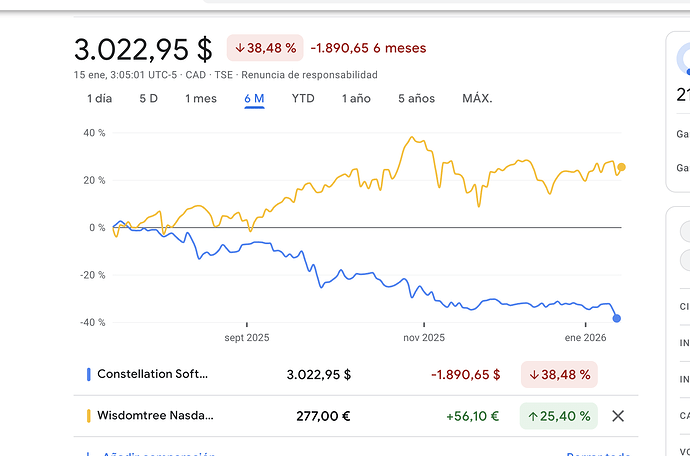View the 1 año chart range
690x456 pixels.
point(356,98)
